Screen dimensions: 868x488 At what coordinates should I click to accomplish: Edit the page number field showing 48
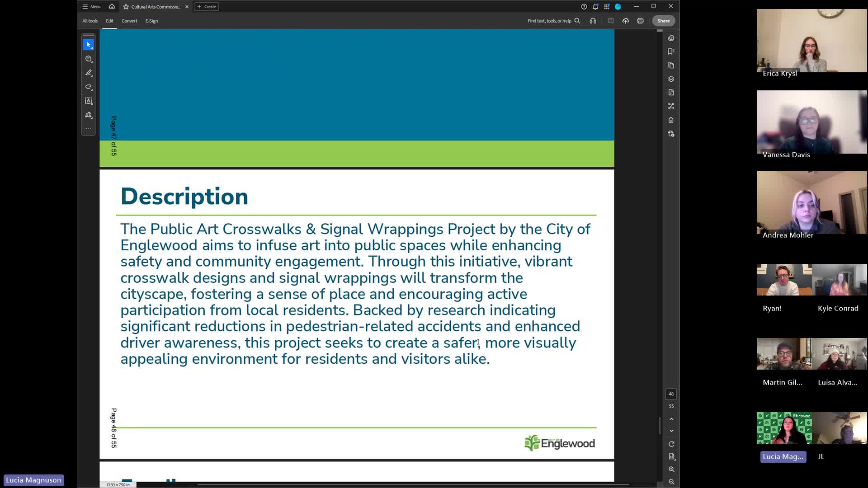(x=671, y=394)
